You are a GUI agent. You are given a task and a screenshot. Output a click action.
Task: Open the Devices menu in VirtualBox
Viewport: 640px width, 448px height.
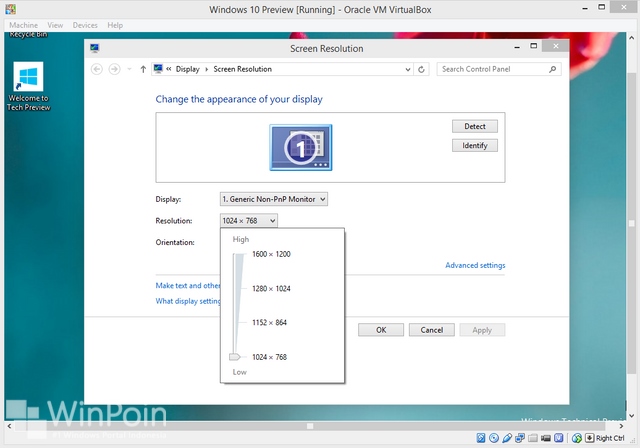point(85,25)
